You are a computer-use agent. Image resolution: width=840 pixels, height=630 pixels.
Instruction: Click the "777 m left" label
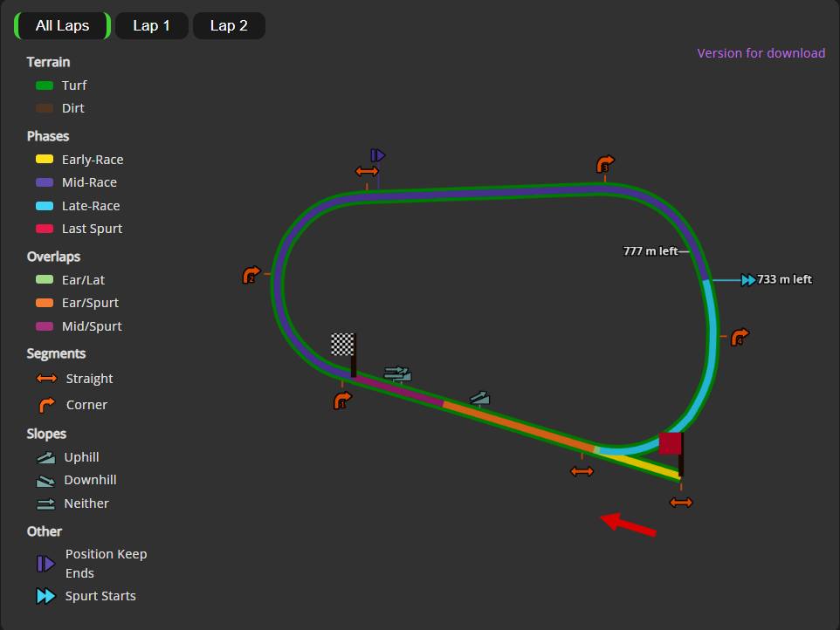[x=651, y=251]
